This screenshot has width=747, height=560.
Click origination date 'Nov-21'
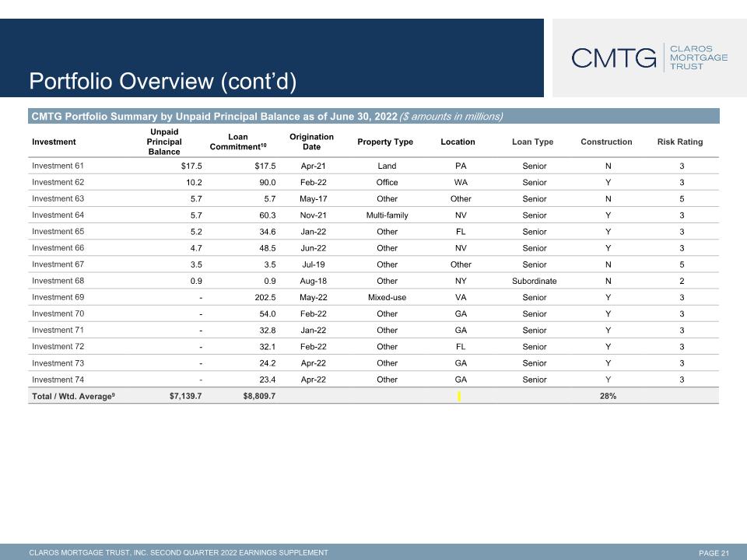point(313,215)
